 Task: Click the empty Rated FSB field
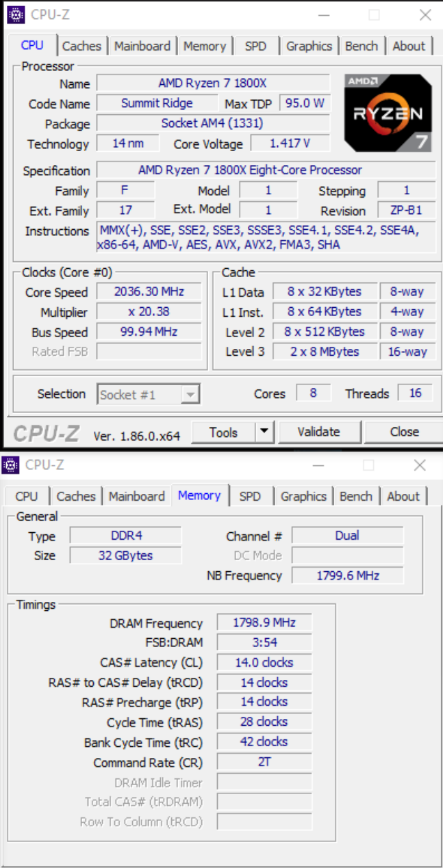click(x=149, y=352)
